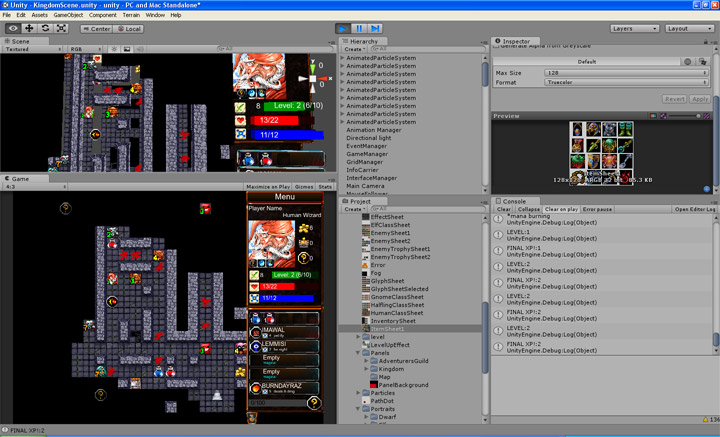Expand the first AnimatedParticleSystem in Hierarchy

click(342, 58)
